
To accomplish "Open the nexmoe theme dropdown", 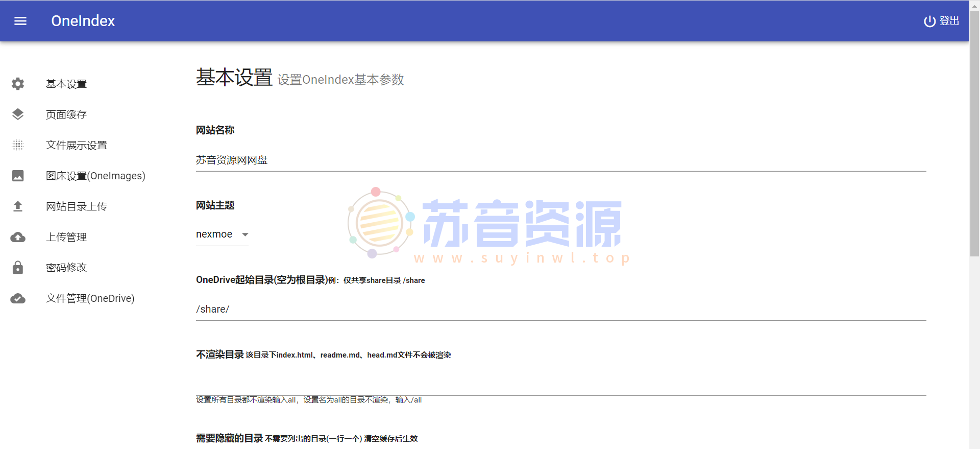I will coord(223,234).
